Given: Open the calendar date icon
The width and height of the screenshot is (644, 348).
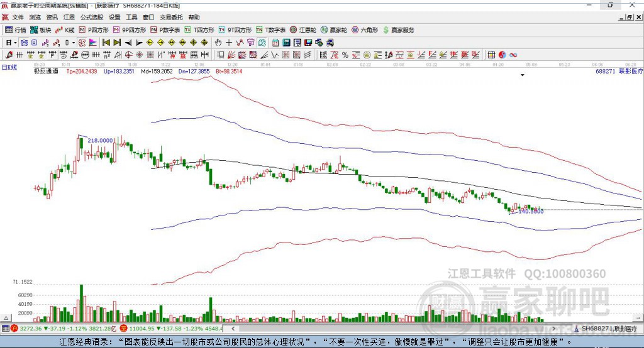Looking at the screenshot, I should [x=275, y=43].
